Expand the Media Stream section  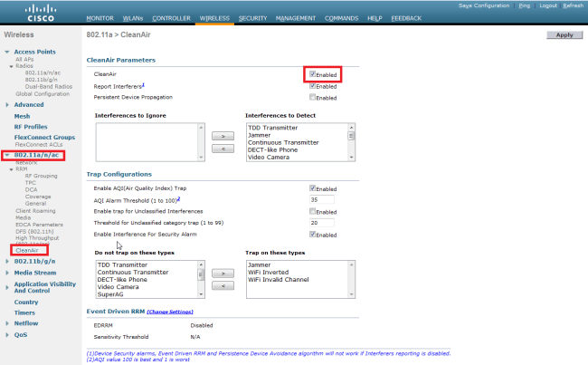pos(6,272)
